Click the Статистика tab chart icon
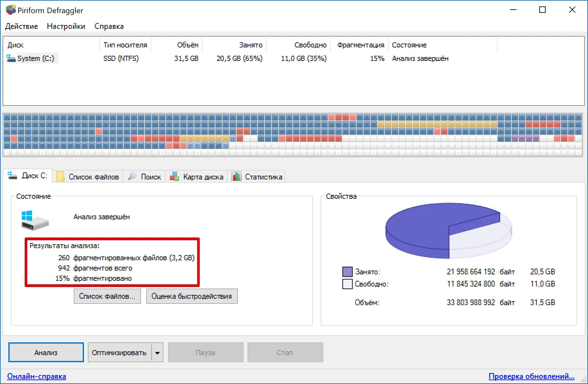Viewport: 588px width, 384px height. point(237,176)
